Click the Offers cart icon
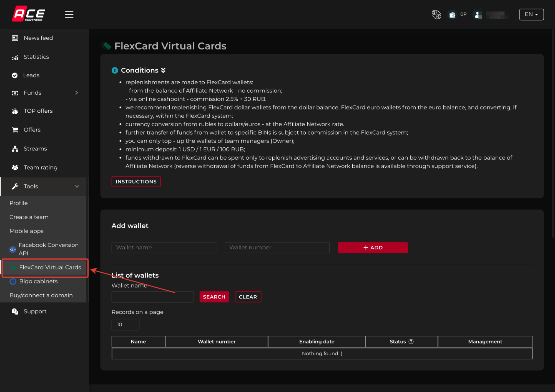Image resolution: width=555 pixels, height=392 pixels. 15,130
